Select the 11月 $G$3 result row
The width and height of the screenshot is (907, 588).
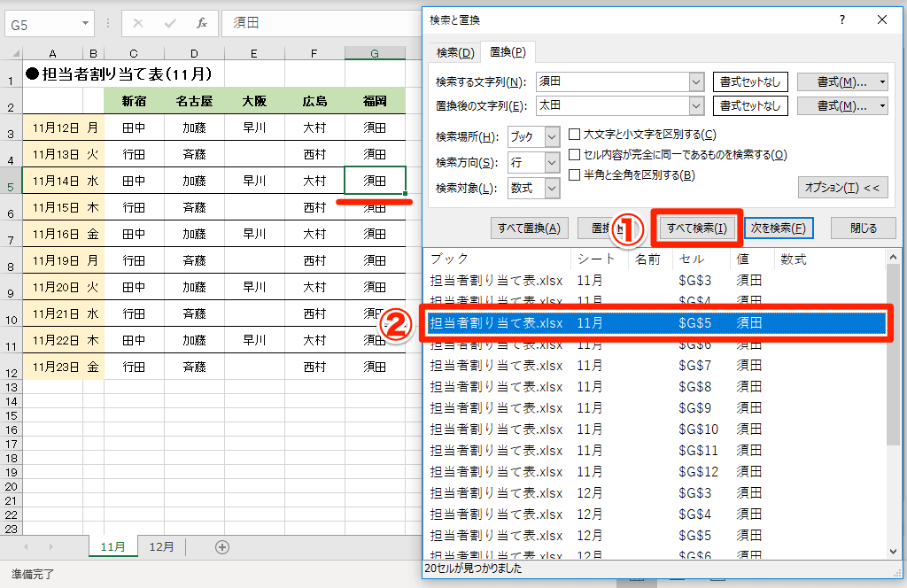click(x=655, y=281)
